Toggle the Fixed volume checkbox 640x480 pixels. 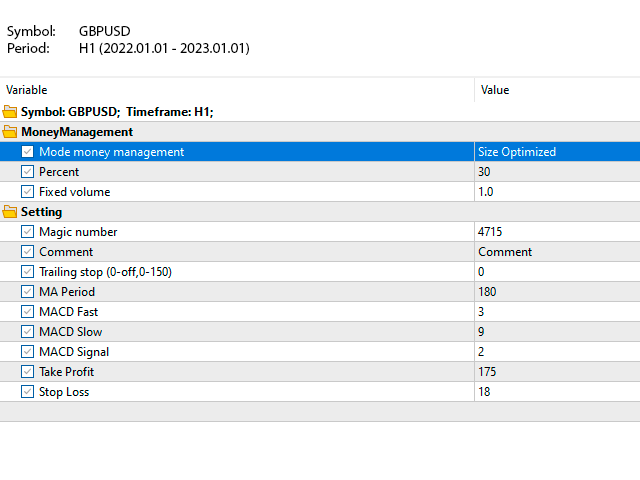coord(27,191)
